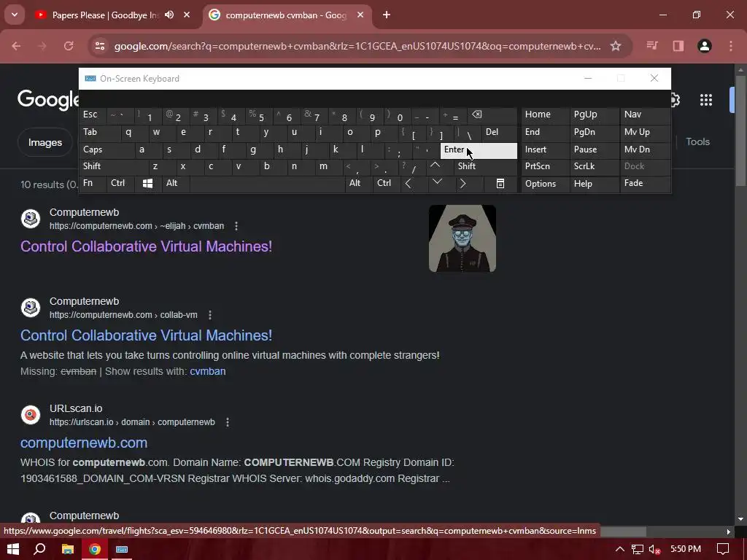Open the Windows Start button
The height and width of the screenshot is (560, 747).
[13, 550]
